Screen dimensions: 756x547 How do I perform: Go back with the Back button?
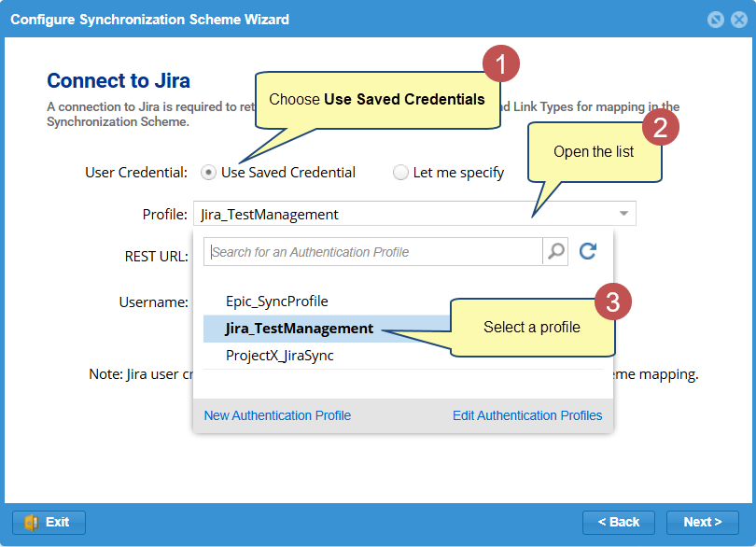(619, 523)
